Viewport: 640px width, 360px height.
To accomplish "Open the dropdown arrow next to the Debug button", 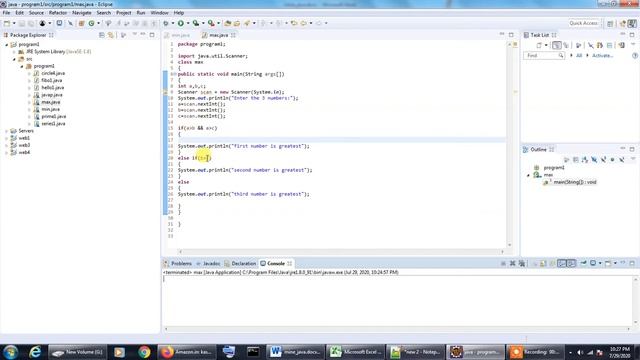I will point(173,23).
